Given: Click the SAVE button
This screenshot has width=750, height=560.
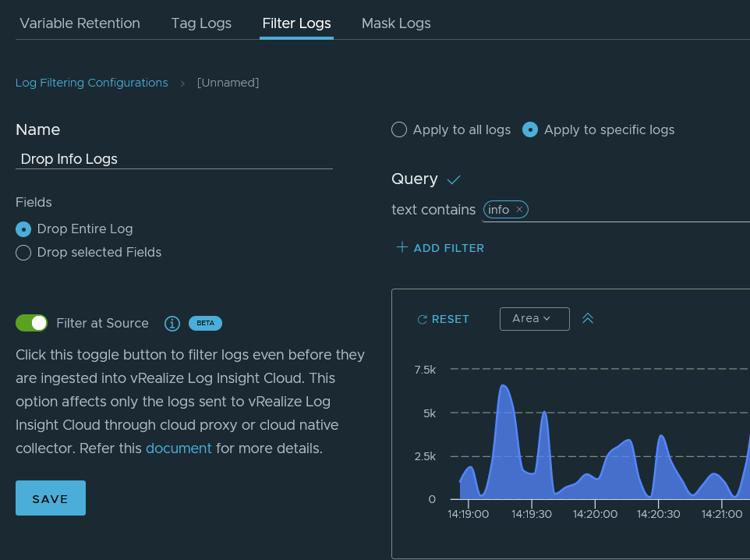Looking at the screenshot, I should click(51, 498).
